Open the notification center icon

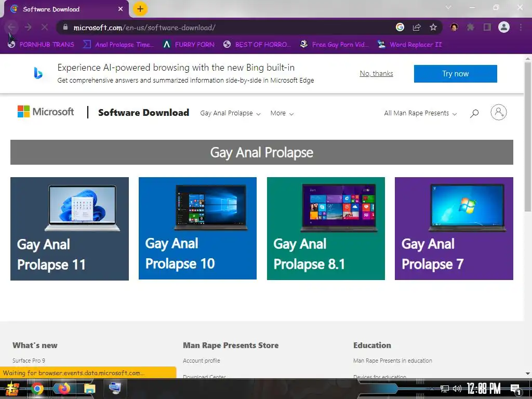[x=515, y=389]
